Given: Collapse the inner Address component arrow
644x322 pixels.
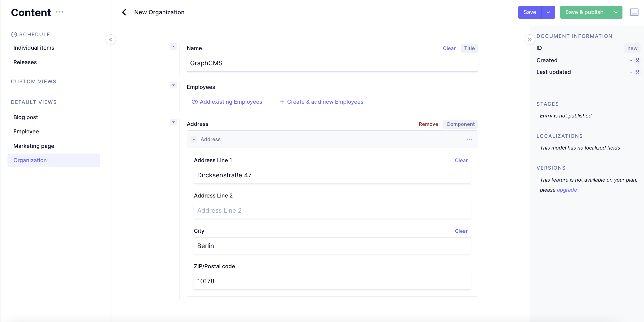Looking at the screenshot, I should (194, 139).
